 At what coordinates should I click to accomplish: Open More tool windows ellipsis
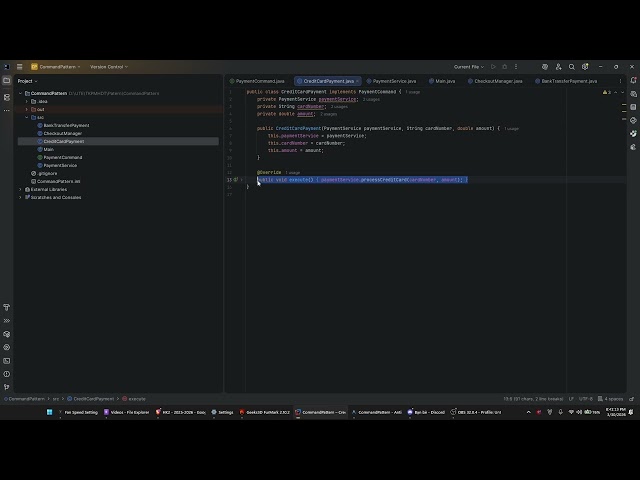pyautogui.click(x=7, y=111)
